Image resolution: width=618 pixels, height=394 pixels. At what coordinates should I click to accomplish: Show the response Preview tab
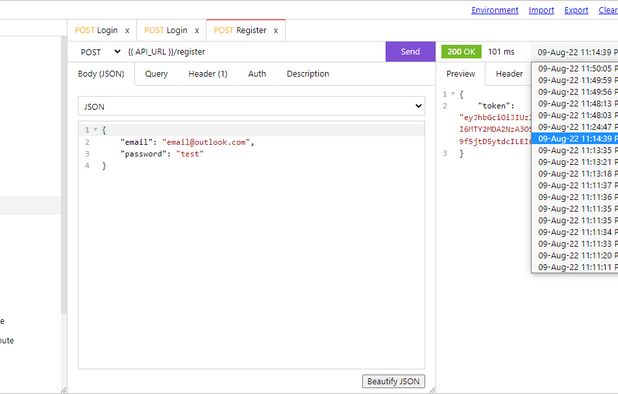pos(460,74)
